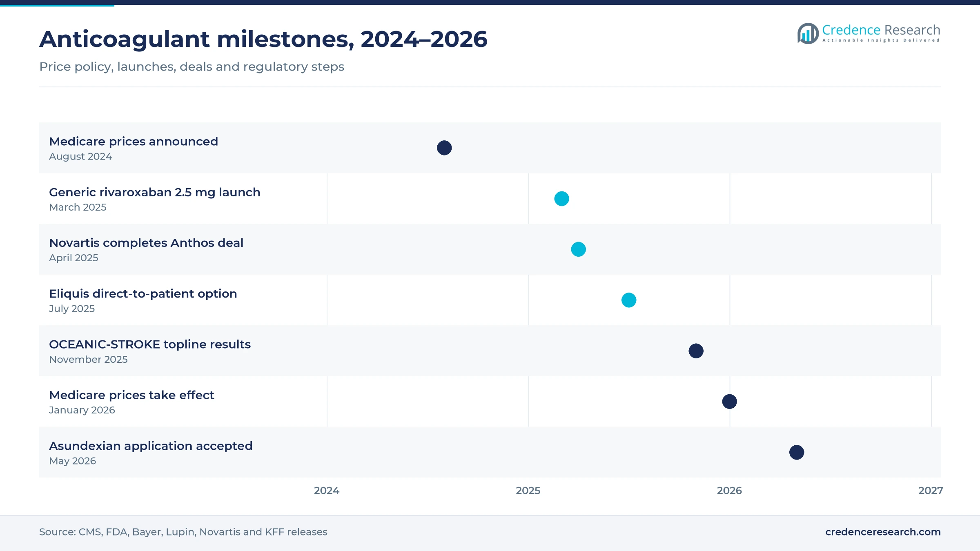This screenshot has width=980, height=551.
Task: Select 'OCEANIC-STROKE topline results' text
Action: 150,344
